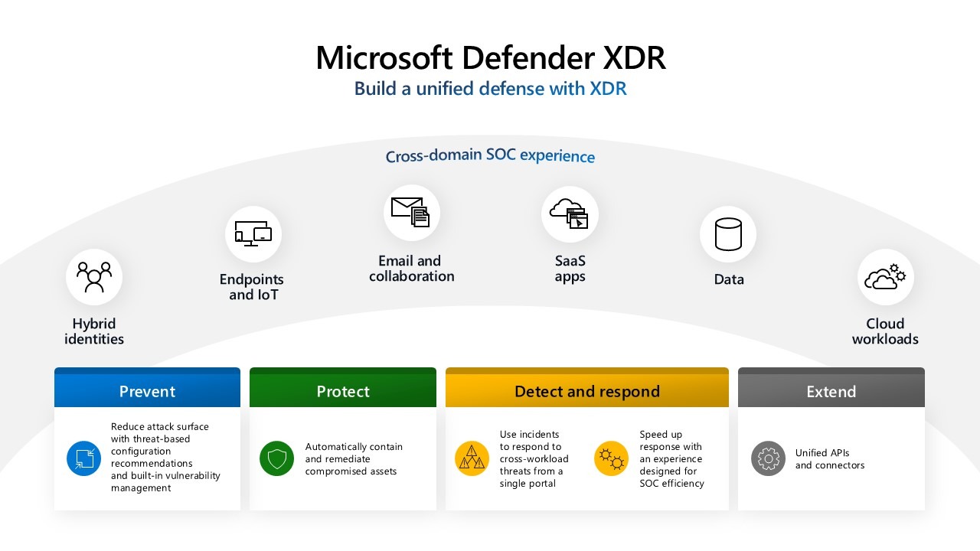Viewport: 980px width, 551px height.
Task: Select the Prevent header
Action: 147,388
